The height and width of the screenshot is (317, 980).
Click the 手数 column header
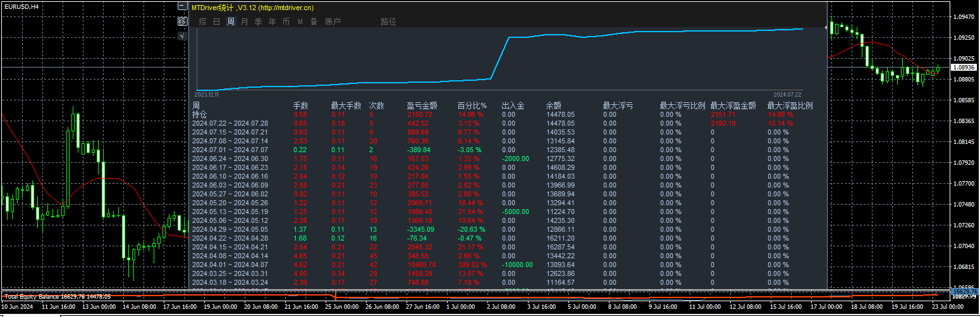300,105
